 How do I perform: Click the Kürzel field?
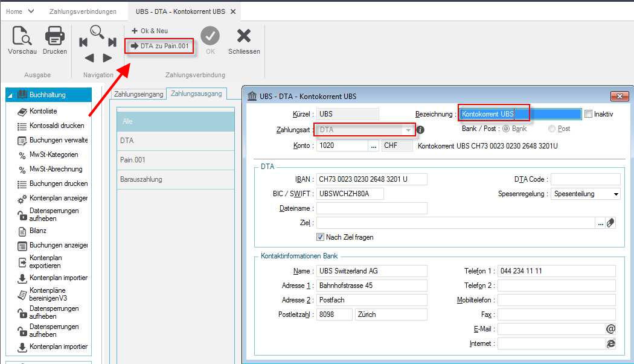click(x=348, y=114)
